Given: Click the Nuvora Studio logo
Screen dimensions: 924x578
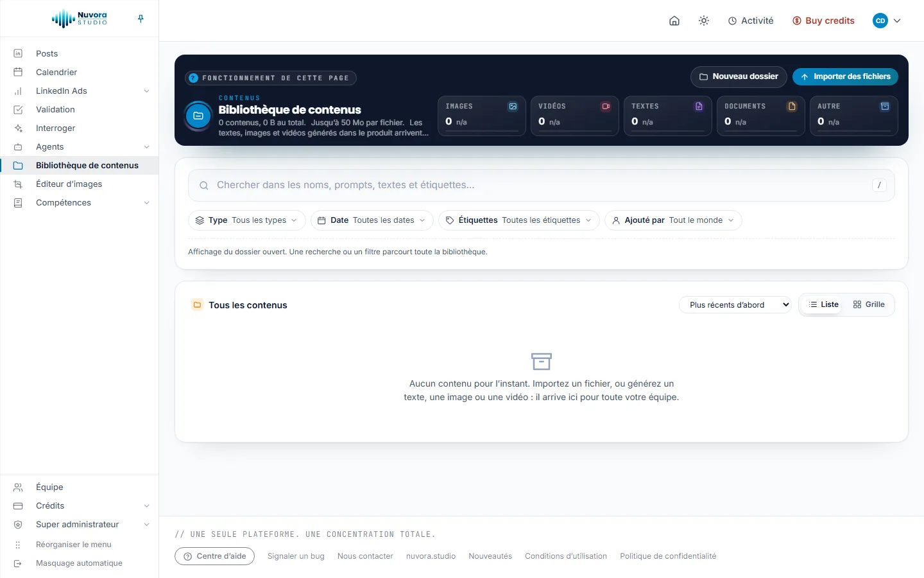Looking at the screenshot, I should (80, 19).
